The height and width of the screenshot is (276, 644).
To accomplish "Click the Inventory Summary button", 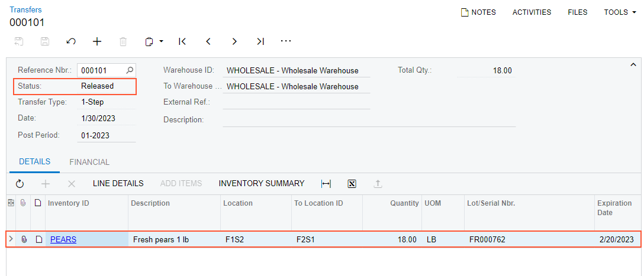I will 262,184.
